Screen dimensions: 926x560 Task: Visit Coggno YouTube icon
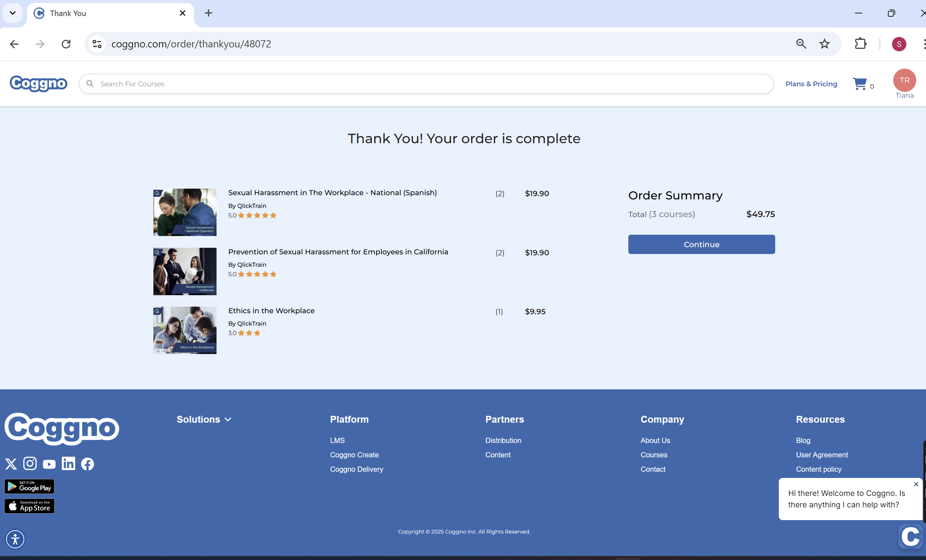tap(49, 464)
